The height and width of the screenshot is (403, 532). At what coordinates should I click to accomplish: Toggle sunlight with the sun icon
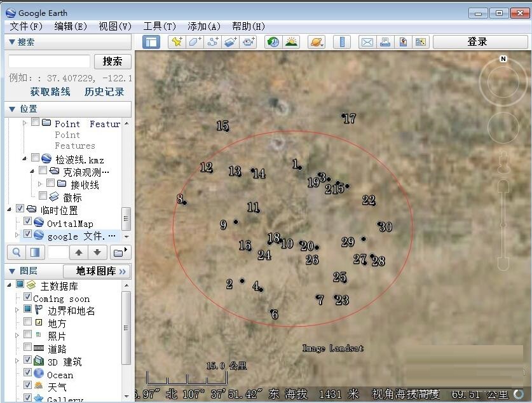[291, 41]
